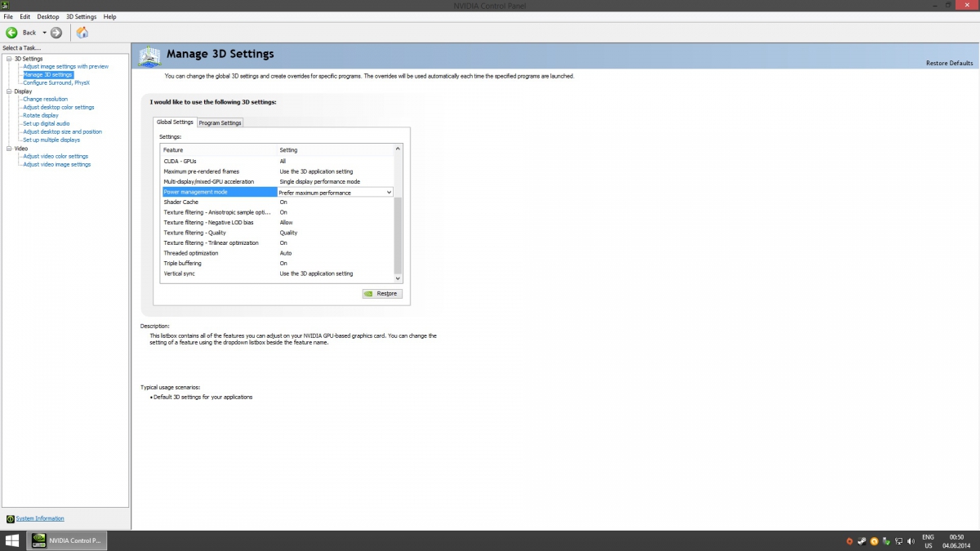The width and height of the screenshot is (980, 551).
Task: Select Texture filtering - Negative LOD bias row
Action: tap(278, 222)
